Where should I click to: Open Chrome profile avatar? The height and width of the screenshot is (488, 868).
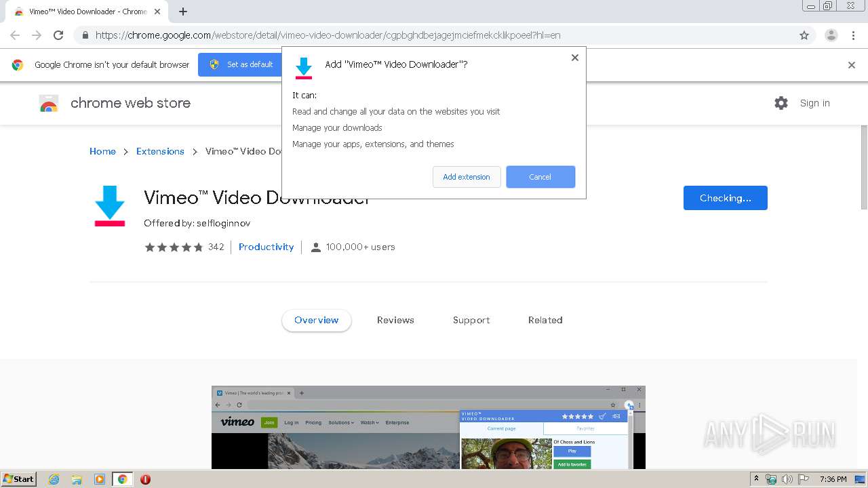pyautogui.click(x=831, y=35)
